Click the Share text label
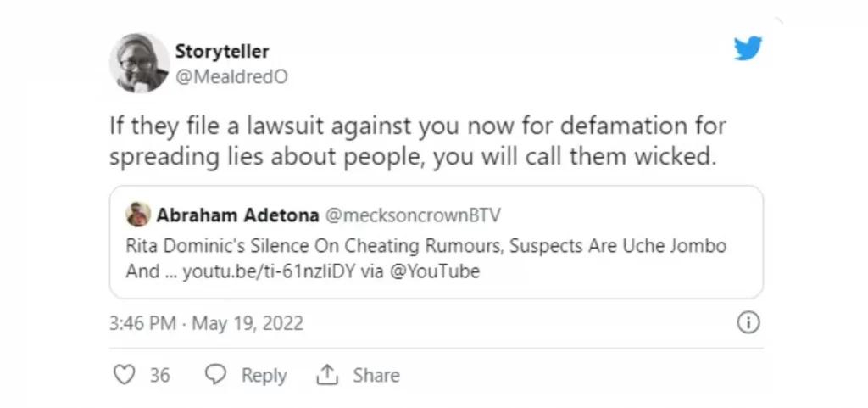868x408 pixels. pyautogui.click(x=376, y=375)
